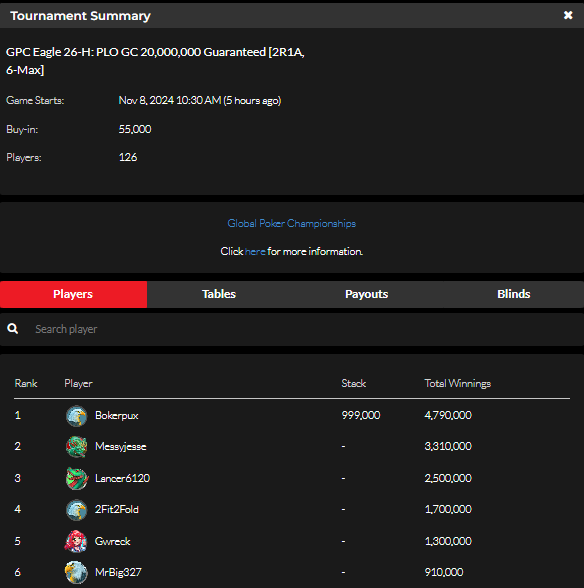Click the players count 126
The height and width of the screenshot is (588, 584).
tap(128, 157)
